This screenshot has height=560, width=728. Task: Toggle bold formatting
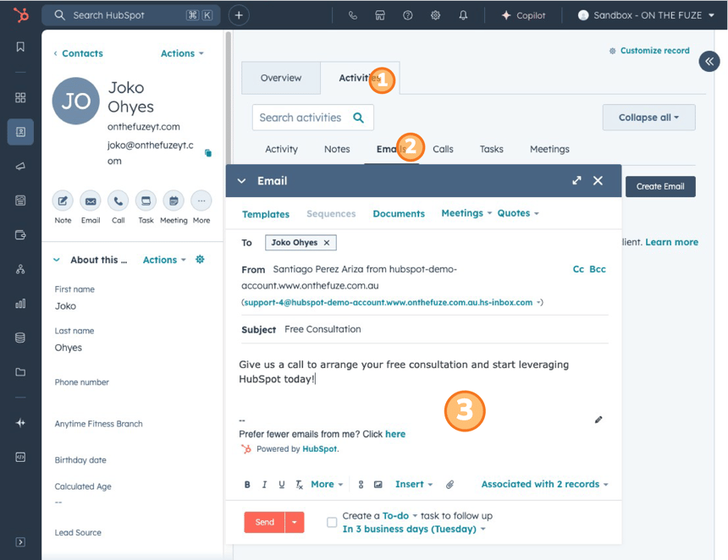(247, 485)
